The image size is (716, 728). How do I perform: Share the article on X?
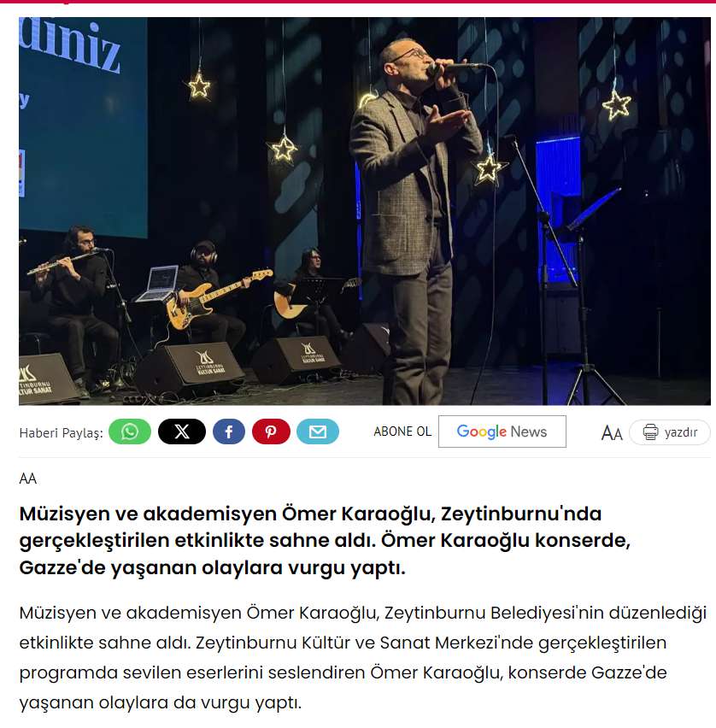tap(181, 432)
